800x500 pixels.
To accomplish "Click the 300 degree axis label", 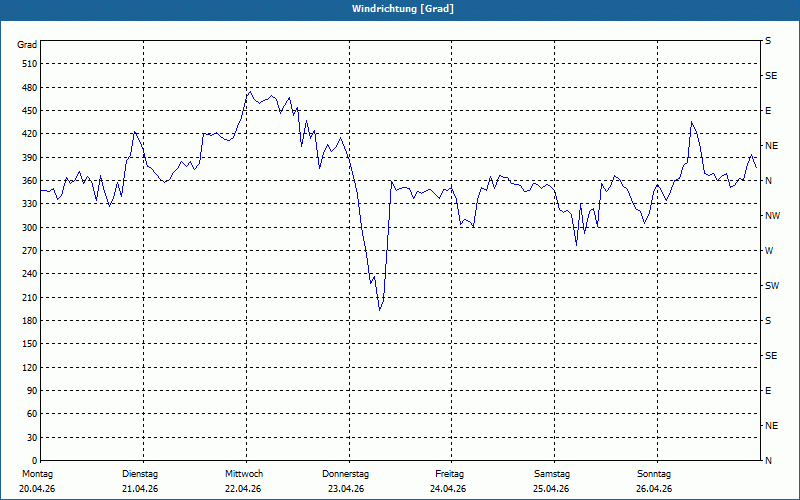I will coord(30,227).
